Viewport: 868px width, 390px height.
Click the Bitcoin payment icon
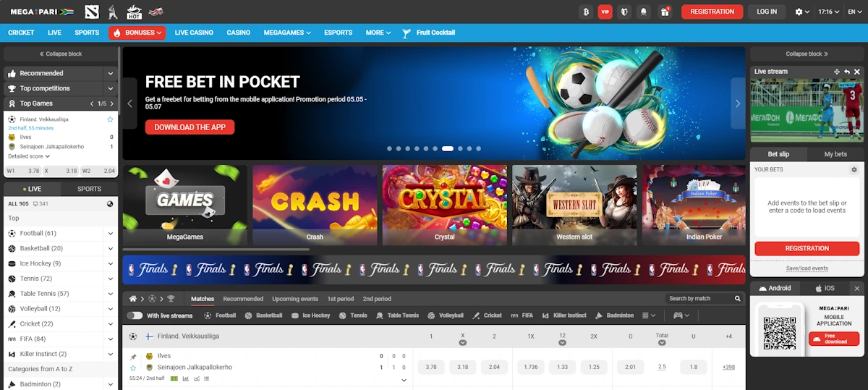click(586, 12)
